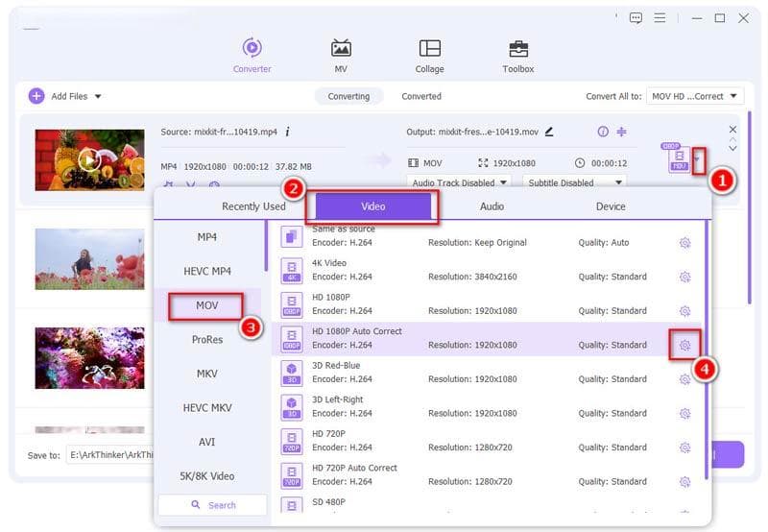This screenshot has width=768, height=532.
Task: Switch to Audio tab
Action: click(492, 206)
